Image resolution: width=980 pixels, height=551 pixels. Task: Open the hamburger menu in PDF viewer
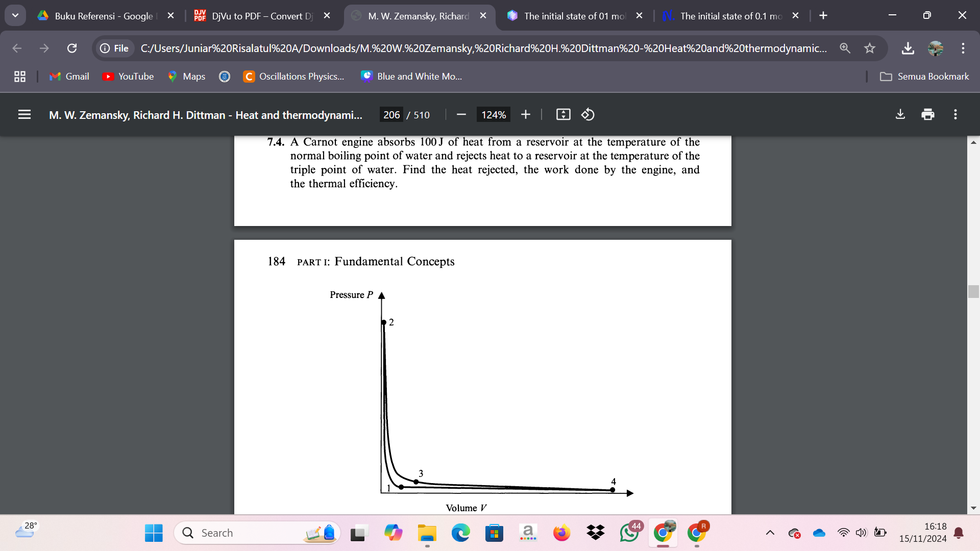click(x=23, y=114)
